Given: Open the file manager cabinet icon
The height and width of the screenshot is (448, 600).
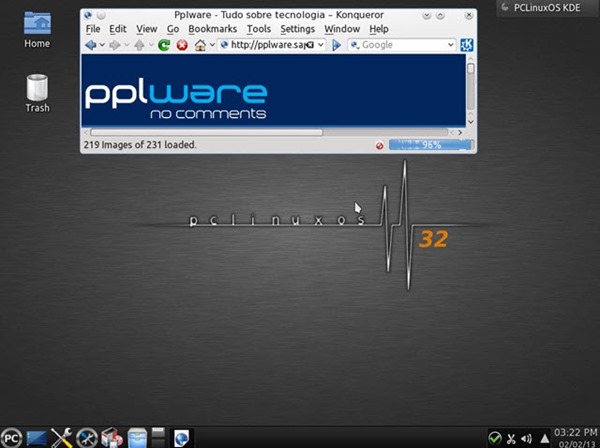Looking at the screenshot, I should 137,438.
